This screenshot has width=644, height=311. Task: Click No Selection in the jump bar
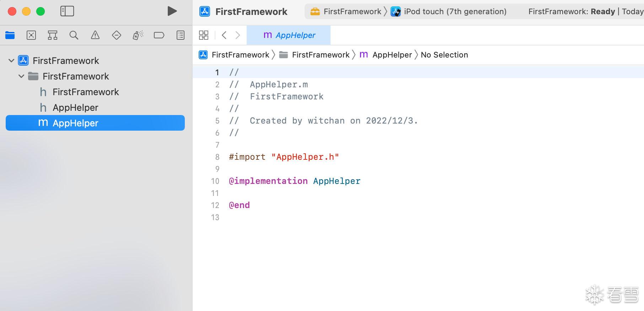coord(444,55)
